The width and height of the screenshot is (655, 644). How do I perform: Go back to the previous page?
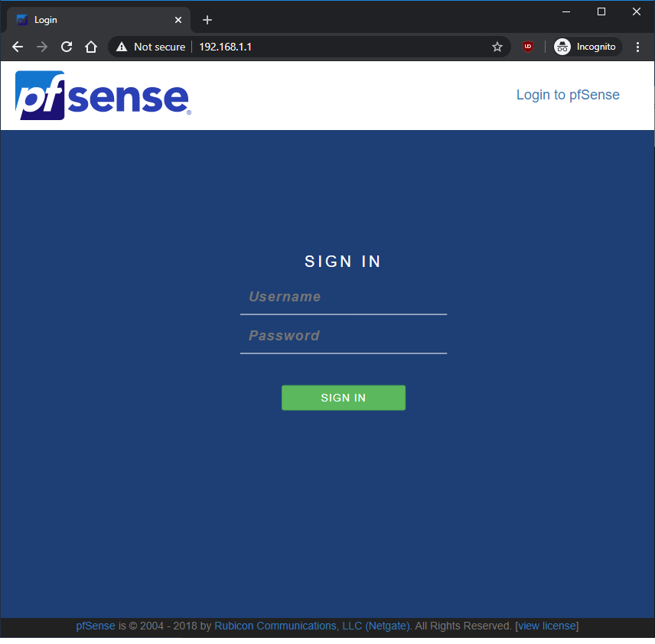tap(18, 47)
